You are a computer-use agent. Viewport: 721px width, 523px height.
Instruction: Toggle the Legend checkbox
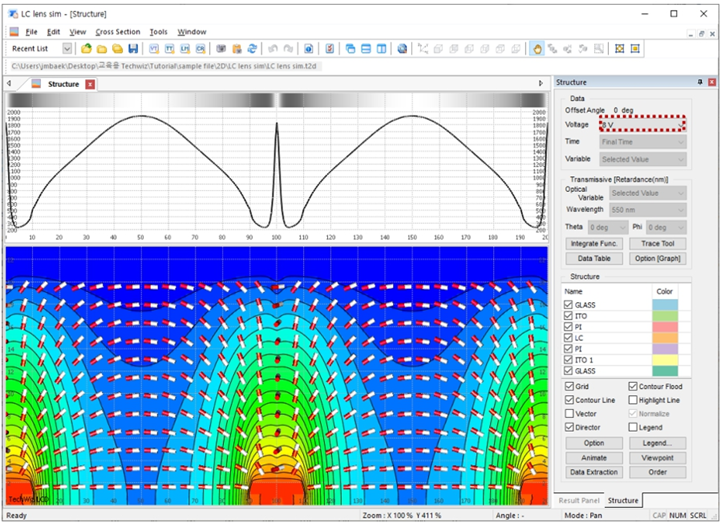pyautogui.click(x=633, y=427)
